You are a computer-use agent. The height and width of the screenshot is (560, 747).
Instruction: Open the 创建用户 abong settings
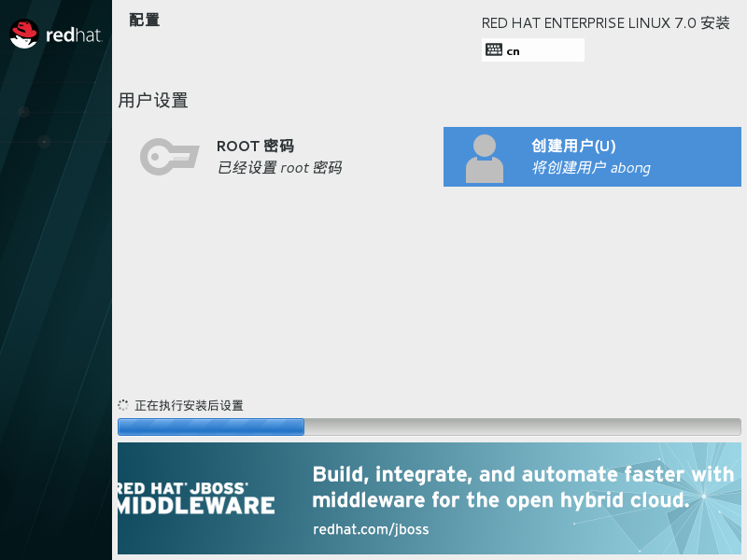(592, 157)
